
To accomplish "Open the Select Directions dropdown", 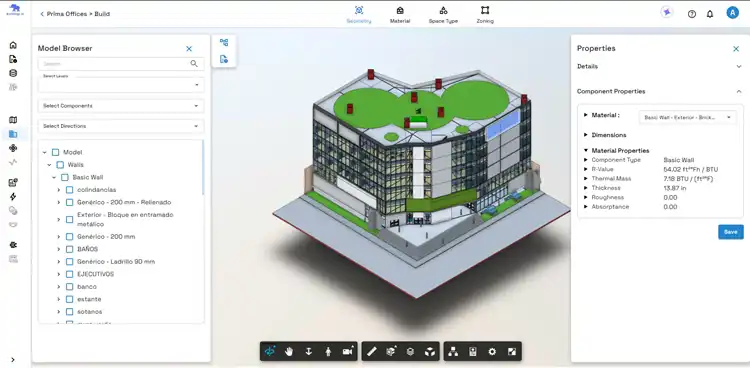I will 121,126.
